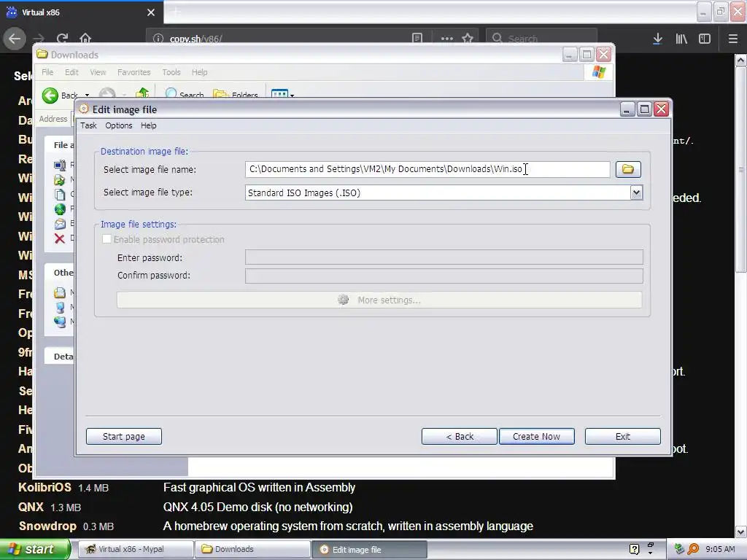Image resolution: width=747 pixels, height=560 pixels.
Task: Switch to Virtual x86 - Mypal taskbar item
Action: pos(135,549)
